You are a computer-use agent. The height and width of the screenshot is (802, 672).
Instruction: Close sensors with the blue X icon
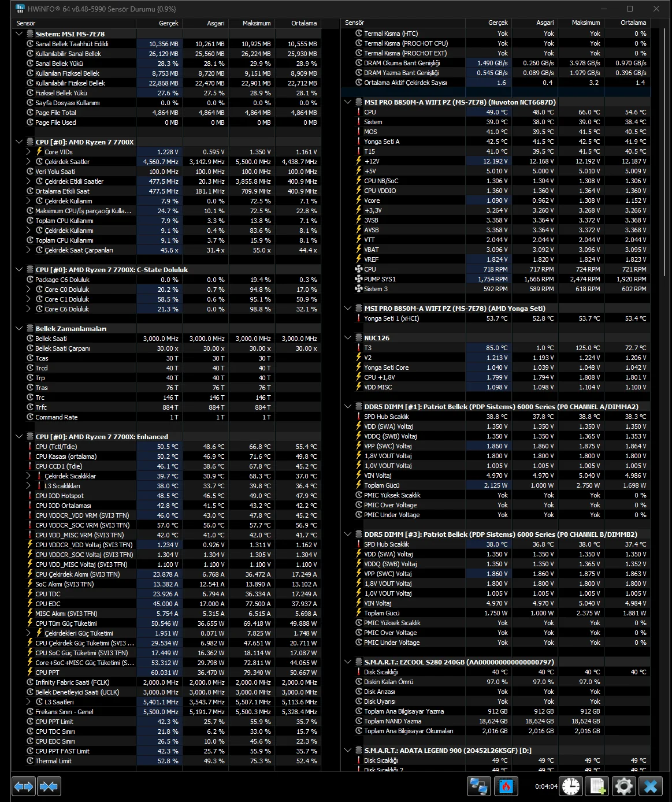(651, 786)
